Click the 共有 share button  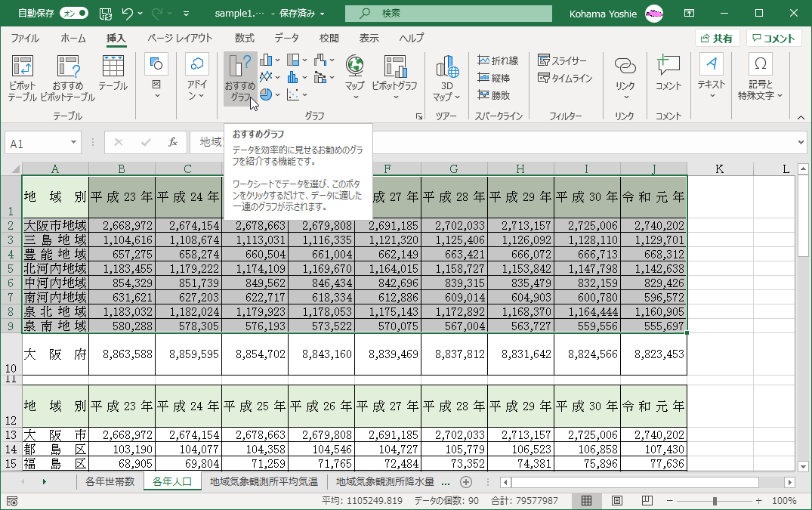(x=716, y=39)
